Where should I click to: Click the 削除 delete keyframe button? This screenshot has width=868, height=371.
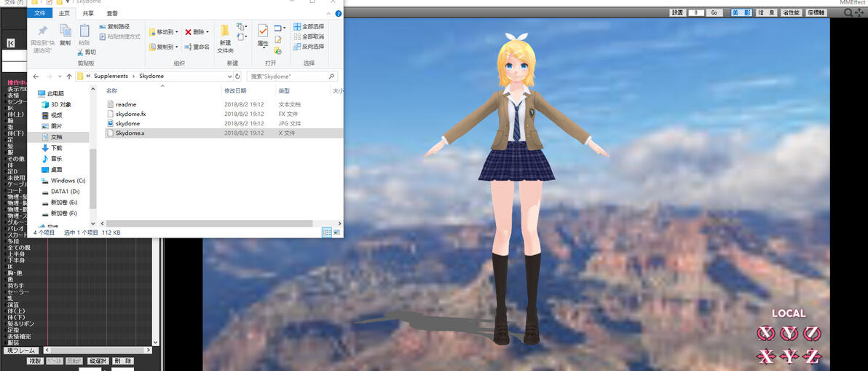coord(124,361)
